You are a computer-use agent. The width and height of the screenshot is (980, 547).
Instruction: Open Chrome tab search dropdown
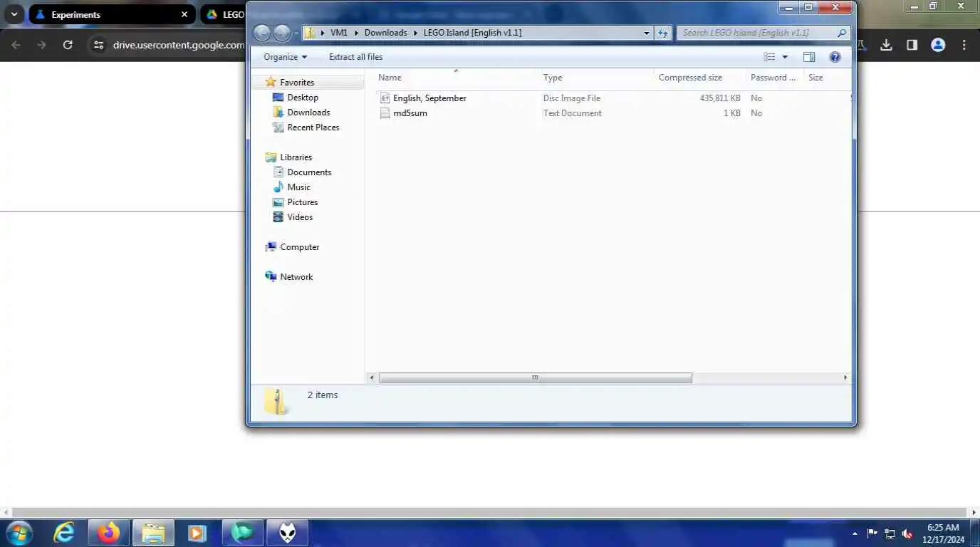(14, 14)
